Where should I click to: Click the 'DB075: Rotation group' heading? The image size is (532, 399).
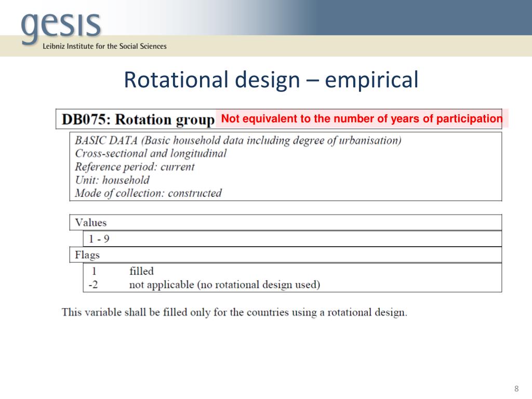point(138,119)
